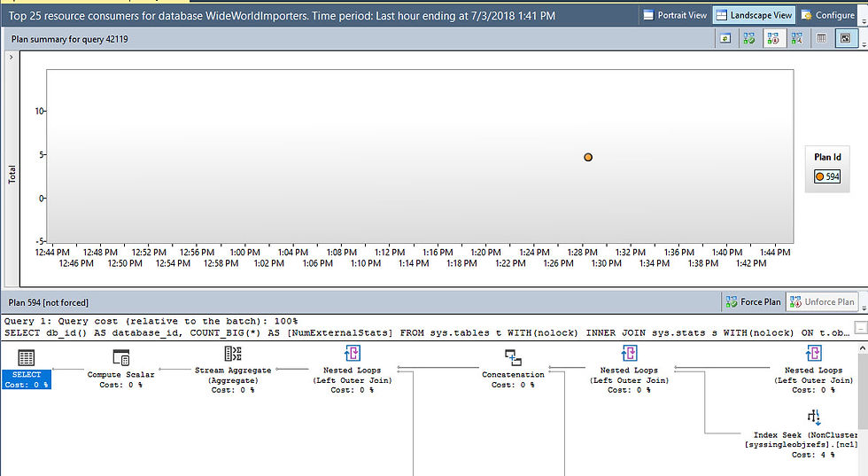
Task: Open plan 594 toolbar overflow arrow
Action: point(864,308)
